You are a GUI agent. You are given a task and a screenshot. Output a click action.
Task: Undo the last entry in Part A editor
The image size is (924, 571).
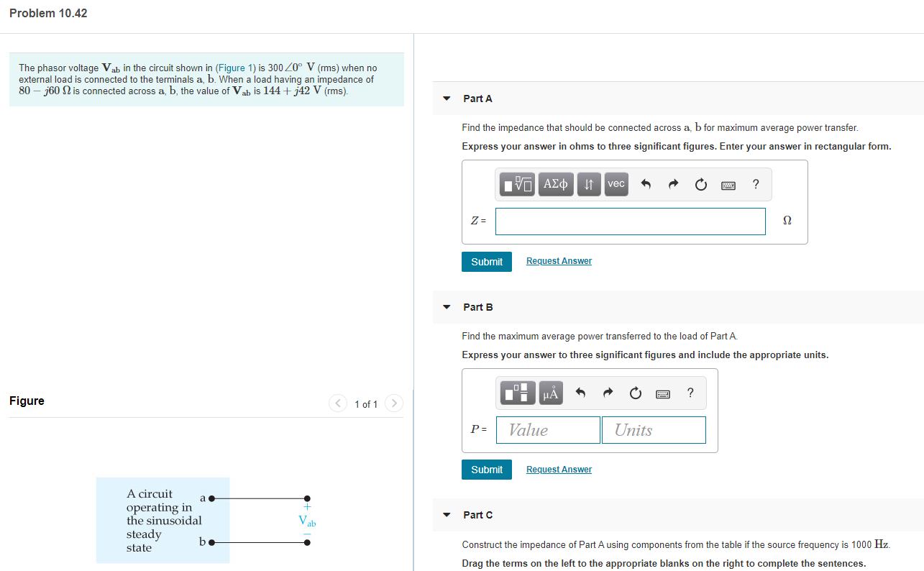point(646,184)
